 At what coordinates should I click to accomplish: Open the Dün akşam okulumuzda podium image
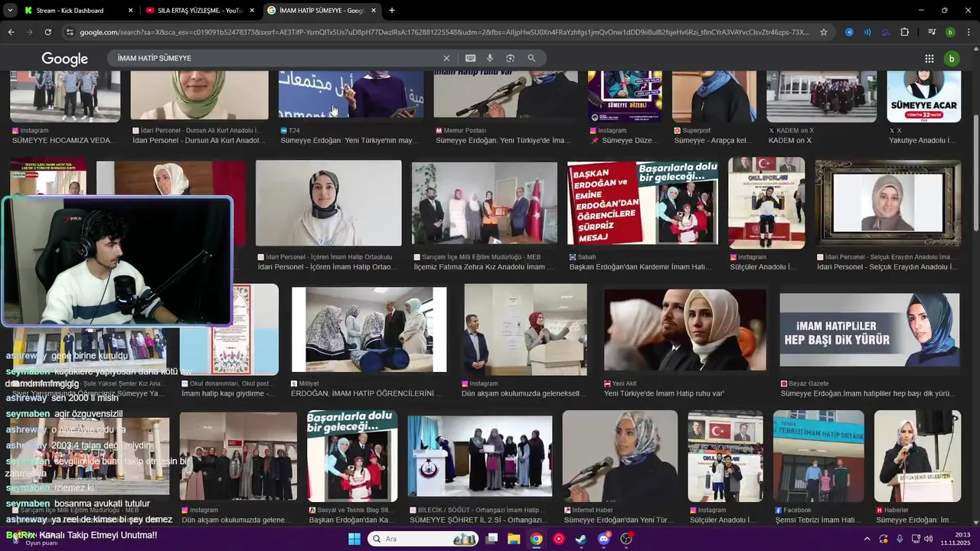pos(525,330)
